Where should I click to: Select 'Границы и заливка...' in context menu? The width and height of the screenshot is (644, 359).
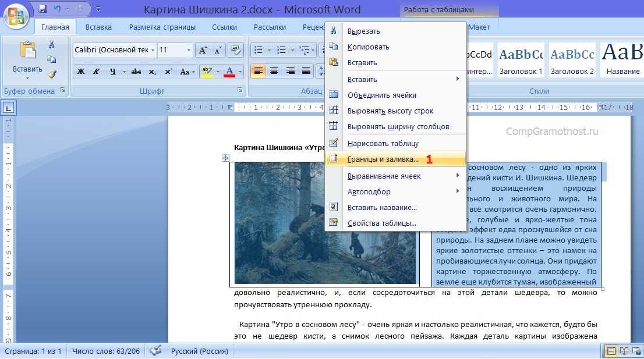click(x=383, y=159)
